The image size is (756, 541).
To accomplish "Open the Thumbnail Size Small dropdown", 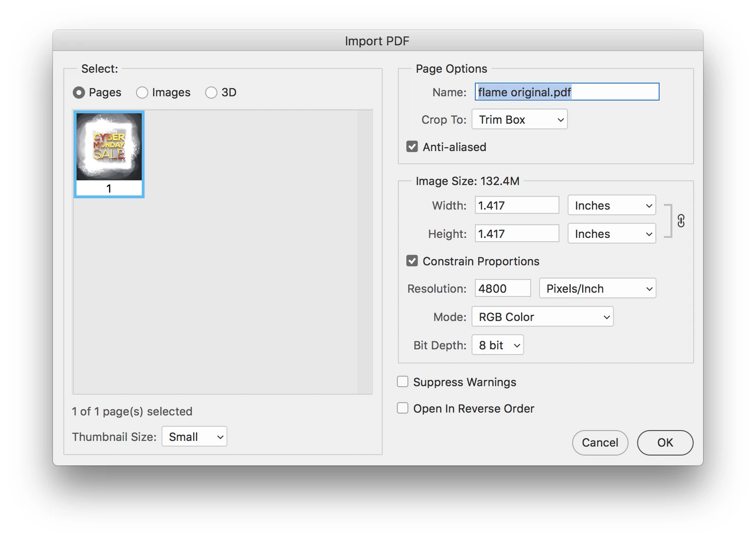I will [195, 437].
